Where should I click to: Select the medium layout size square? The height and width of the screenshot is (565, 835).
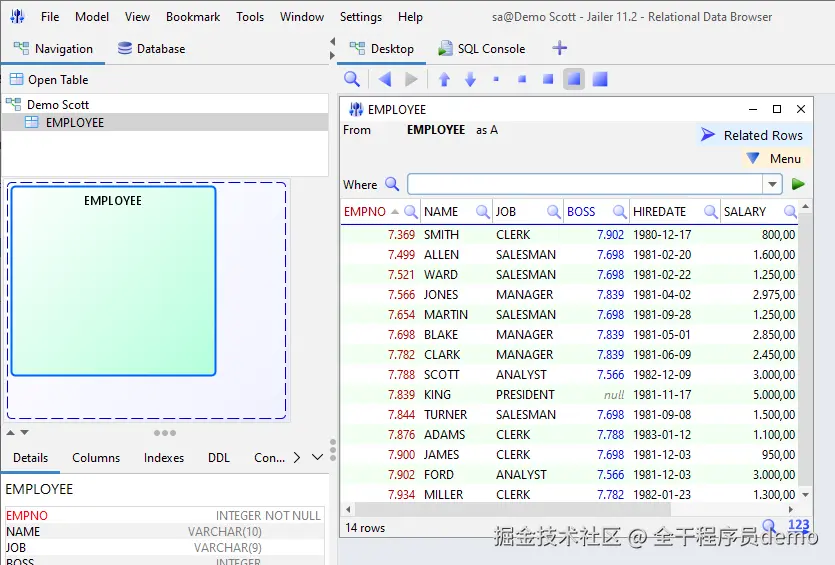click(548, 79)
